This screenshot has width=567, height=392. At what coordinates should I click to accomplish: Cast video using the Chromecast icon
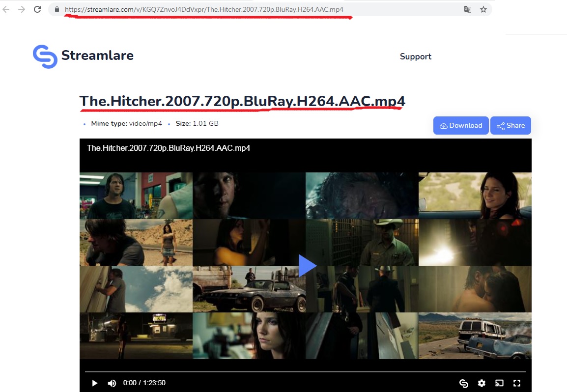499,383
